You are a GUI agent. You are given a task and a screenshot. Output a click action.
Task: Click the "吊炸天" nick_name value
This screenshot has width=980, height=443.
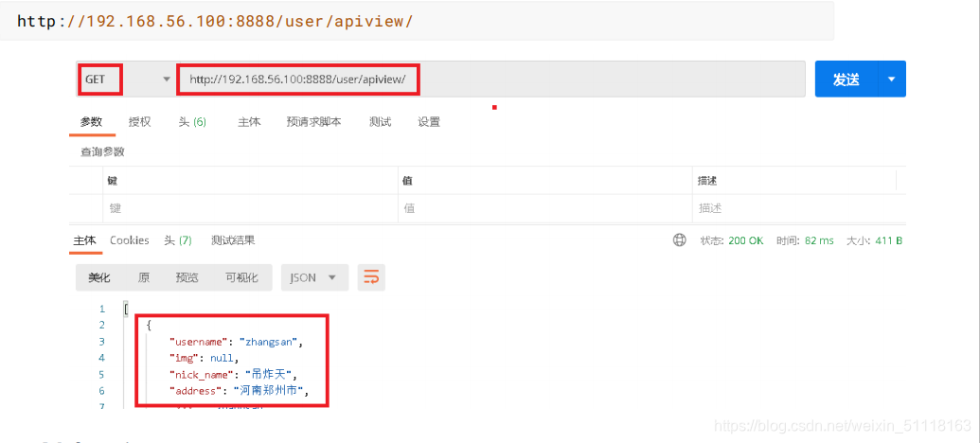click(x=271, y=375)
